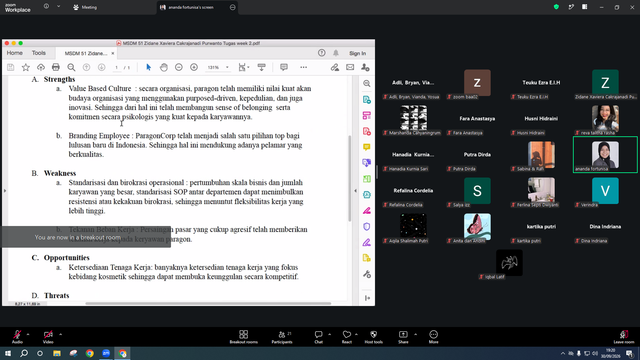The image size is (640, 360).
Task: Switch to the Meeting tab
Action: [85, 7]
